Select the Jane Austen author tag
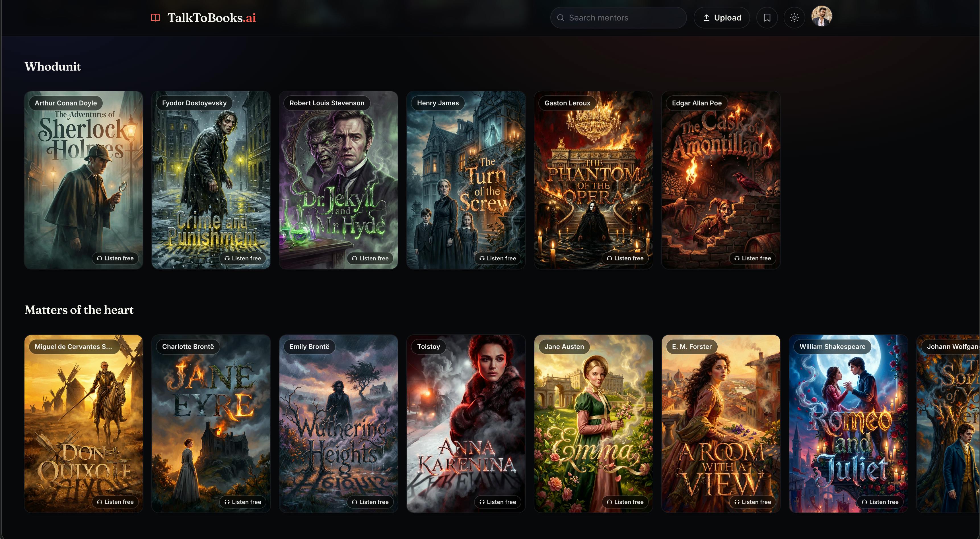Viewport: 980px width, 539px height. tap(564, 347)
